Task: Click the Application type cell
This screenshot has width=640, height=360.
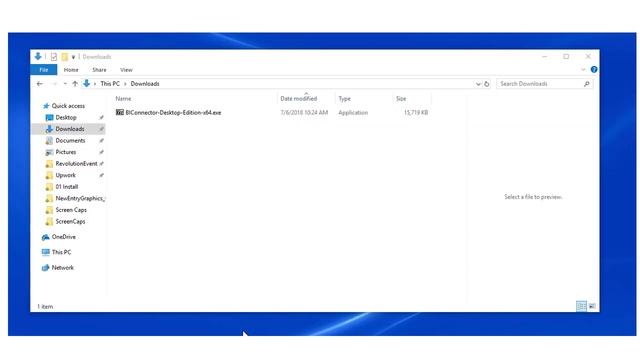Action: tap(353, 113)
